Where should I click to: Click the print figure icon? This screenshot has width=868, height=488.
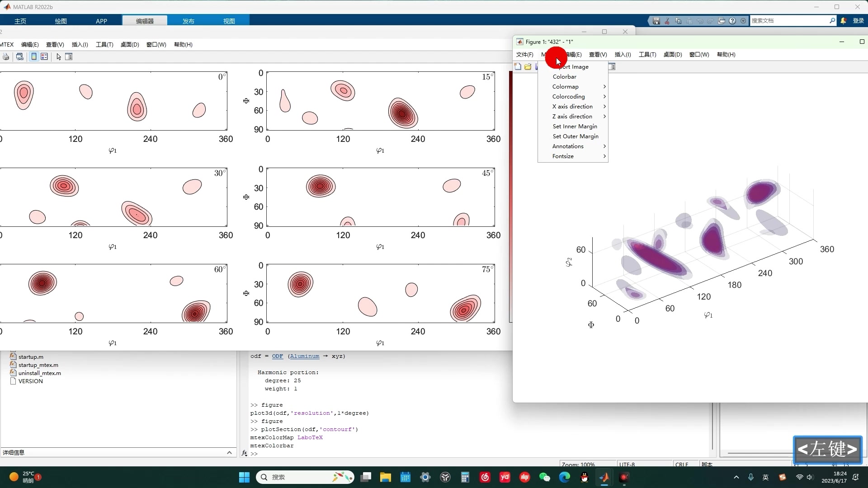coord(6,57)
